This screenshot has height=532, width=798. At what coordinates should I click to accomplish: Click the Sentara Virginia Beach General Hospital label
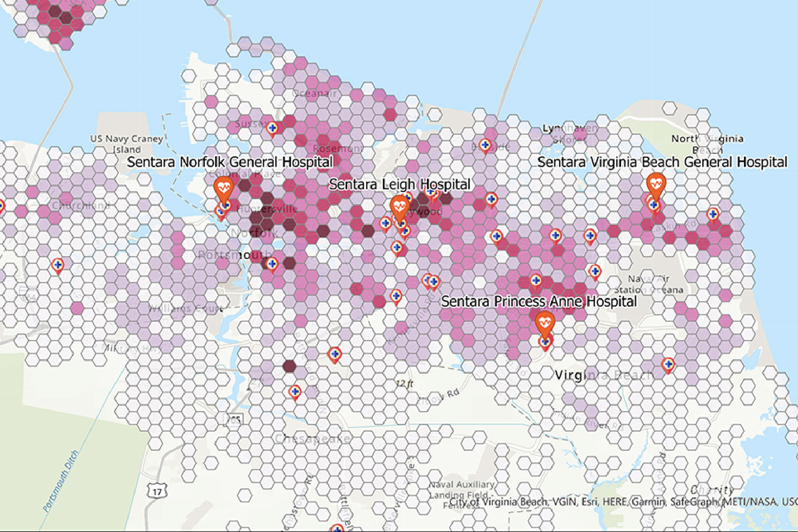(662, 162)
